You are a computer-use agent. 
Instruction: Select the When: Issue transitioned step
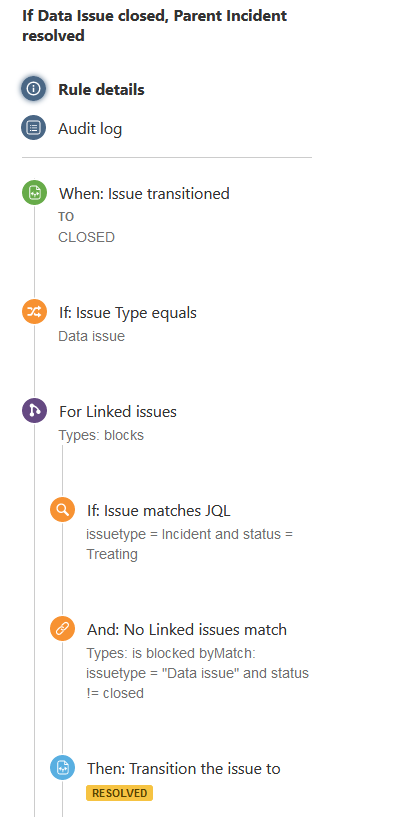click(x=144, y=193)
